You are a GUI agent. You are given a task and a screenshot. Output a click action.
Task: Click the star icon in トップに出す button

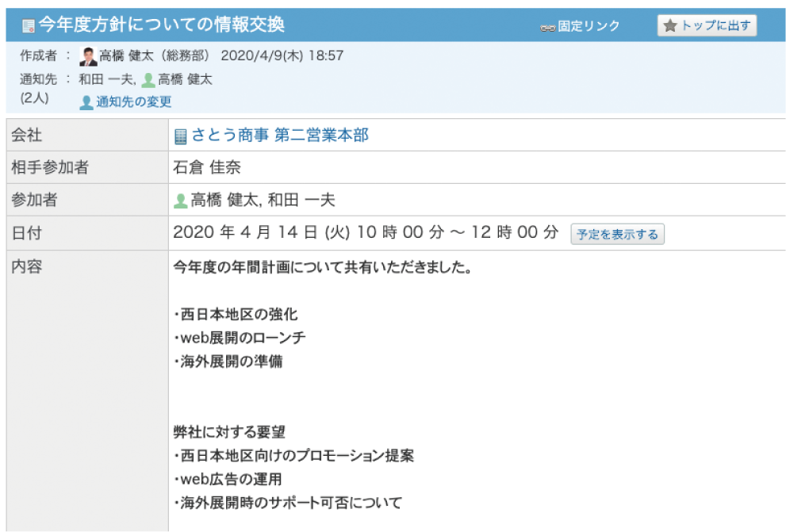pos(669,25)
